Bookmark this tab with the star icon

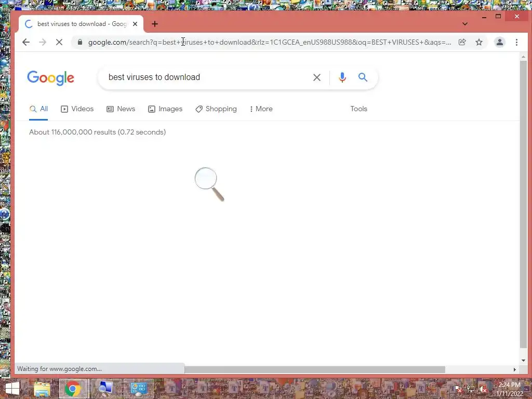click(479, 42)
